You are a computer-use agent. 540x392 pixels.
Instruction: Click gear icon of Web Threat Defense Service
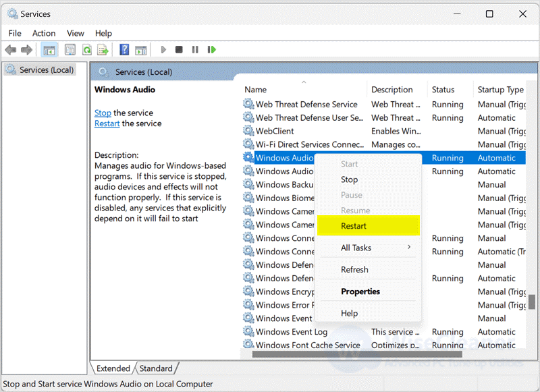(x=248, y=104)
